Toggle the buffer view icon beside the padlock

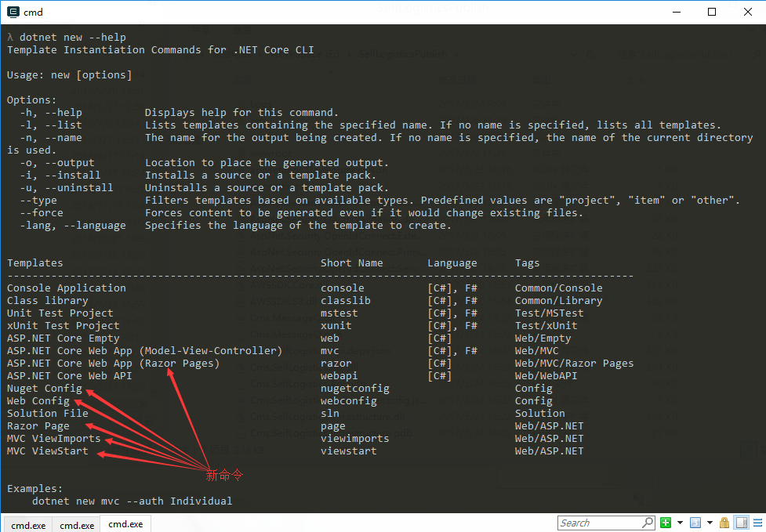[x=742, y=523]
